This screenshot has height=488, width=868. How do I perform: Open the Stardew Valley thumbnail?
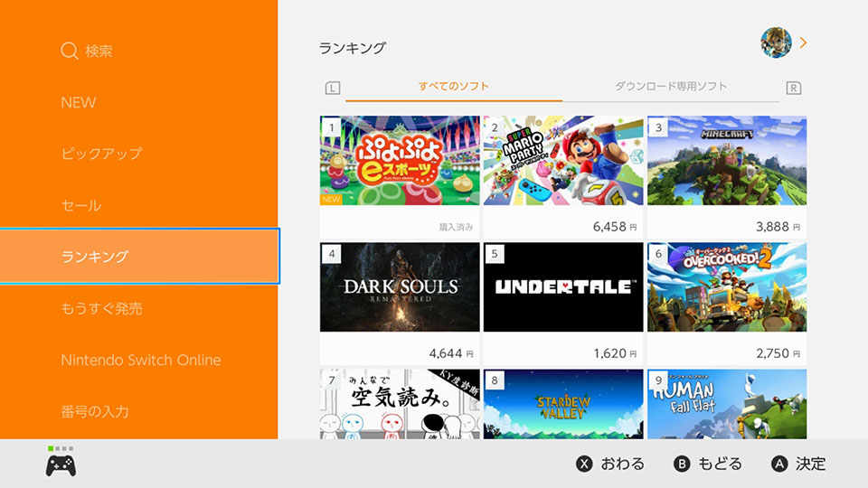563,404
